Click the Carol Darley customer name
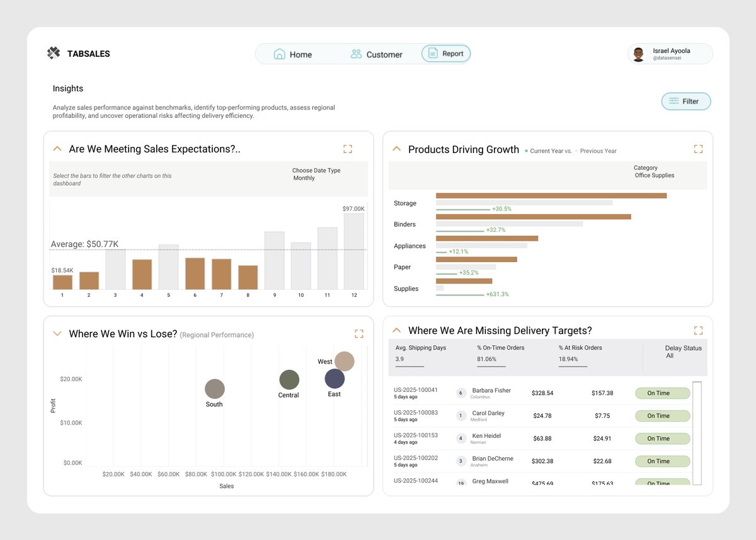 (488, 413)
